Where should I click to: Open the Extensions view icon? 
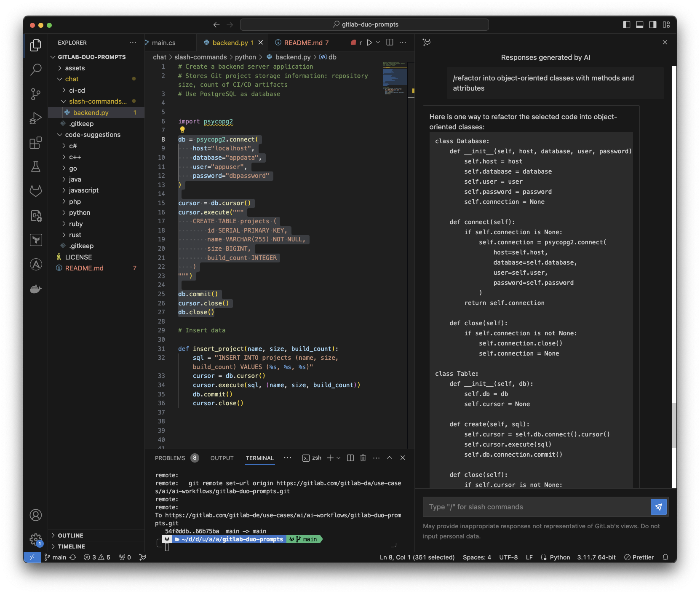[36, 143]
